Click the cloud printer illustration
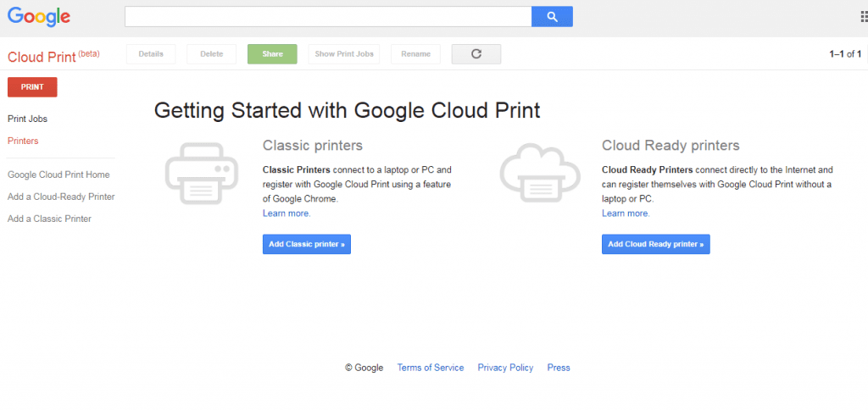Viewport: 868px width, 410px height. (539, 175)
